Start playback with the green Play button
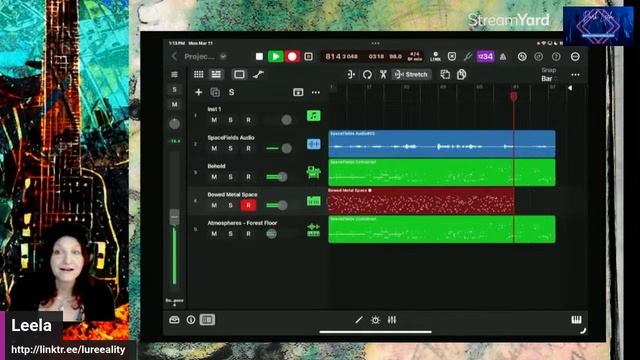The height and width of the screenshot is (360, 640). click(276, 56)
